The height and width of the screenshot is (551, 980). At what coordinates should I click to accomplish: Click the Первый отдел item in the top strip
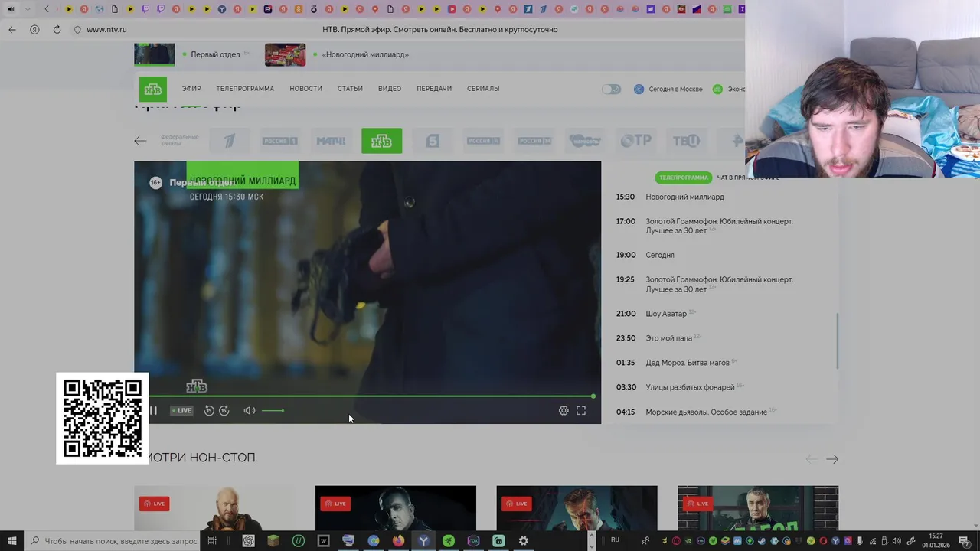click(x=192, y=54)
